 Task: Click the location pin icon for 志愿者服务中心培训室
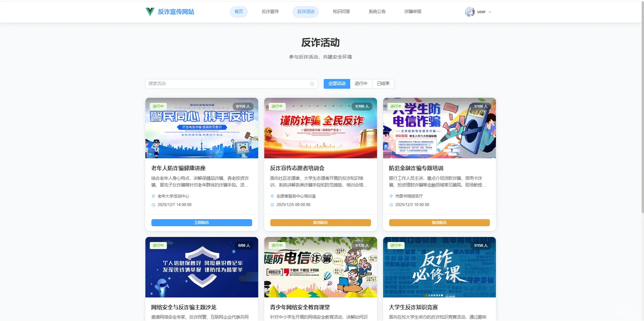point(272,196)
